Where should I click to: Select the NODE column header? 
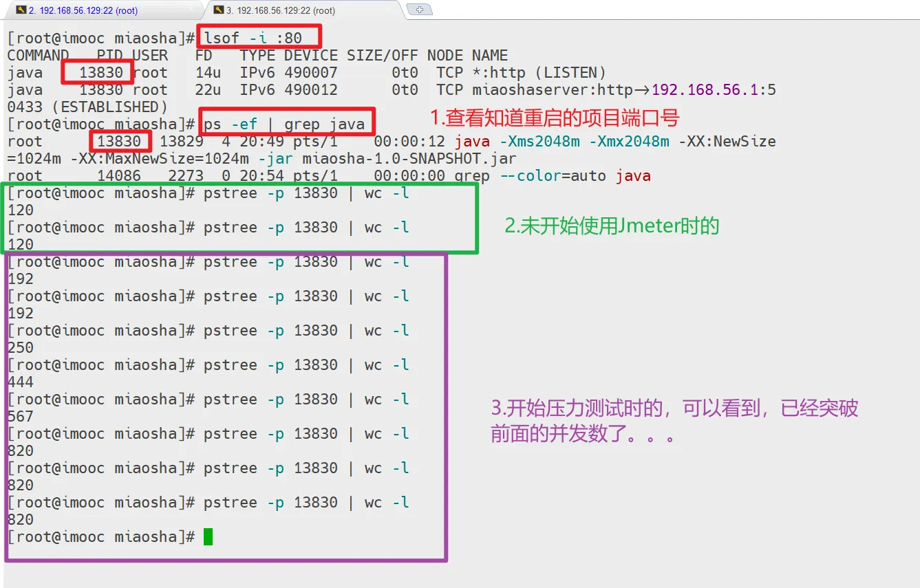coord(445,56)
